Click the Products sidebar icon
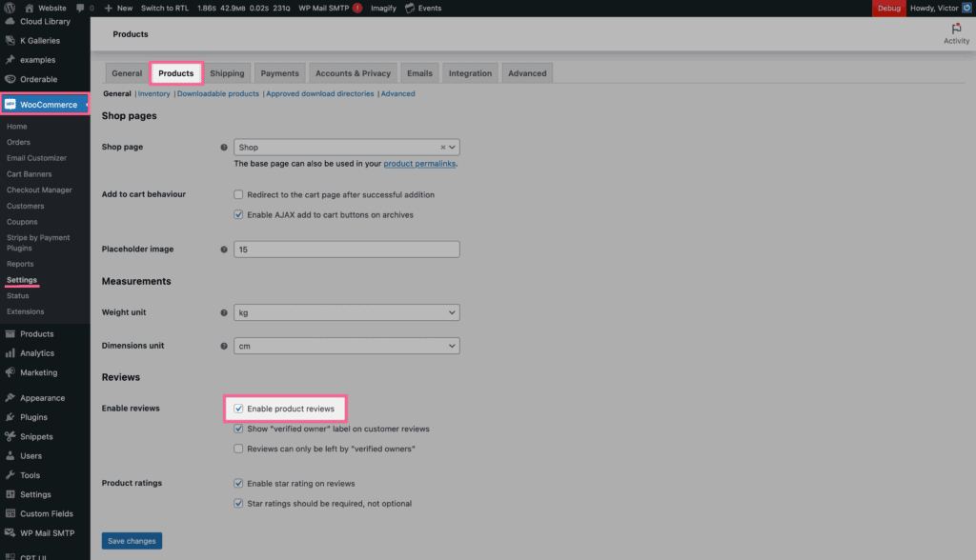Image resolution: width=976 pixels, height=560 pixels. tap(10, 334)
